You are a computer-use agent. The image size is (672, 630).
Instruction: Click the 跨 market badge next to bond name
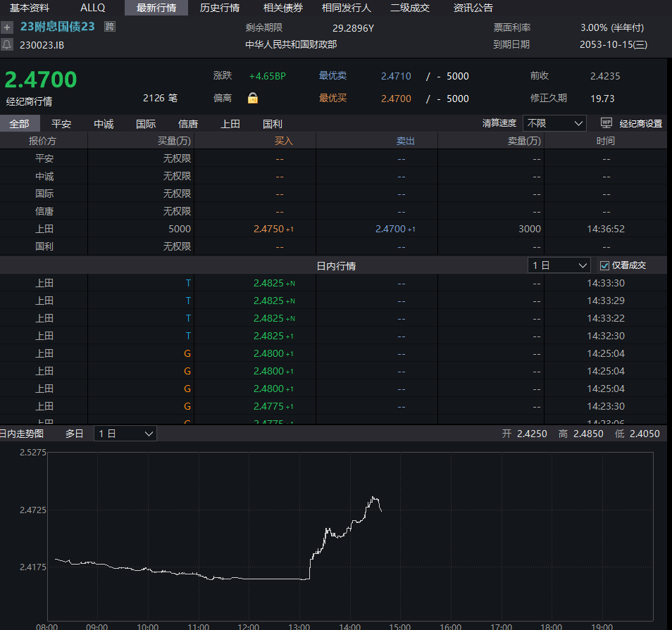tap(110, 27)
